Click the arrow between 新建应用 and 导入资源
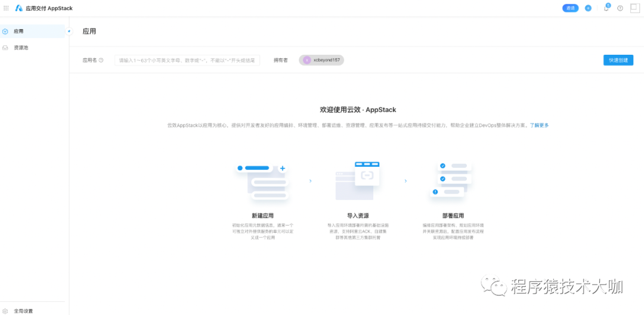 pos(310,181)
